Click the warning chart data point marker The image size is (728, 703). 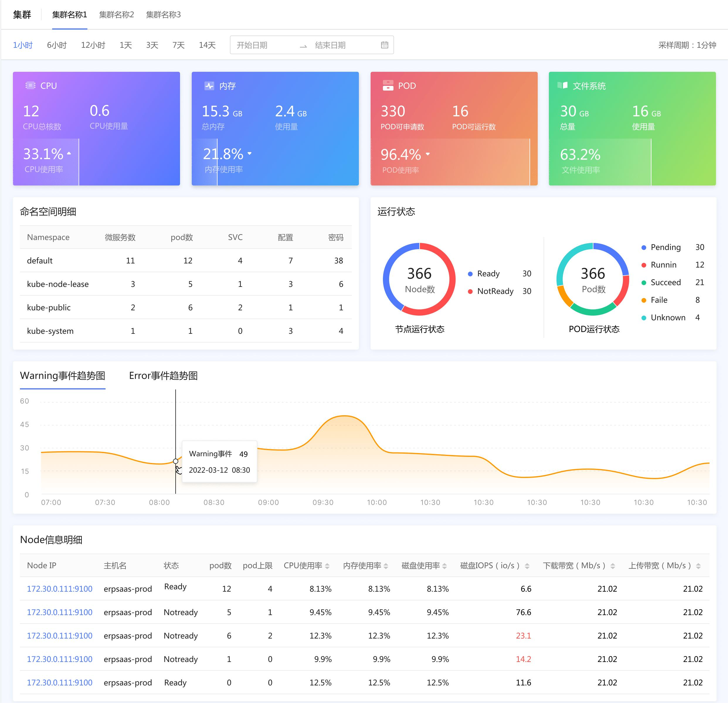(x=176, y=461)
